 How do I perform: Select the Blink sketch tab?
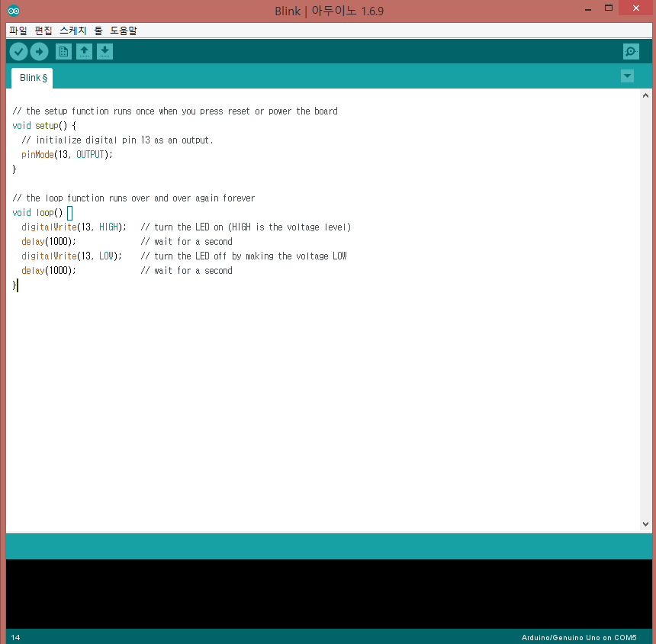32,78
